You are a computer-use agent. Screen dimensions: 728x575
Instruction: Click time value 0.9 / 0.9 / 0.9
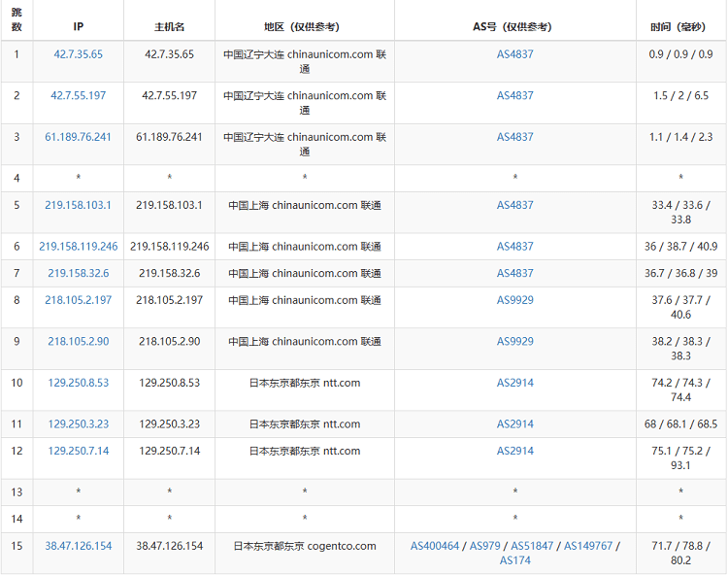[x=680, y=54]
